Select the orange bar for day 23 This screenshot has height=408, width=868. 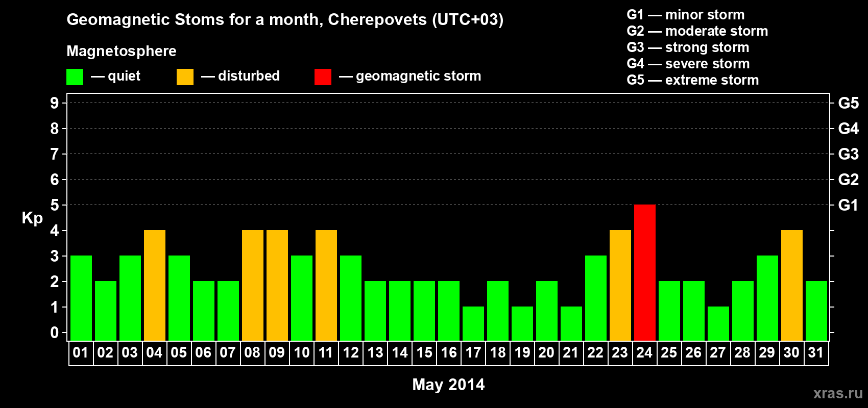click(x=620, y=286)
